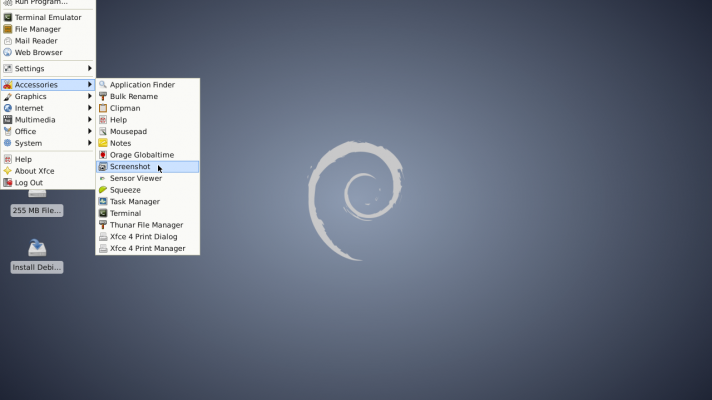The height and width of the screenshot is (400, 712).
Task: Click the Web Browser globe icon
Action: point(8,53)
